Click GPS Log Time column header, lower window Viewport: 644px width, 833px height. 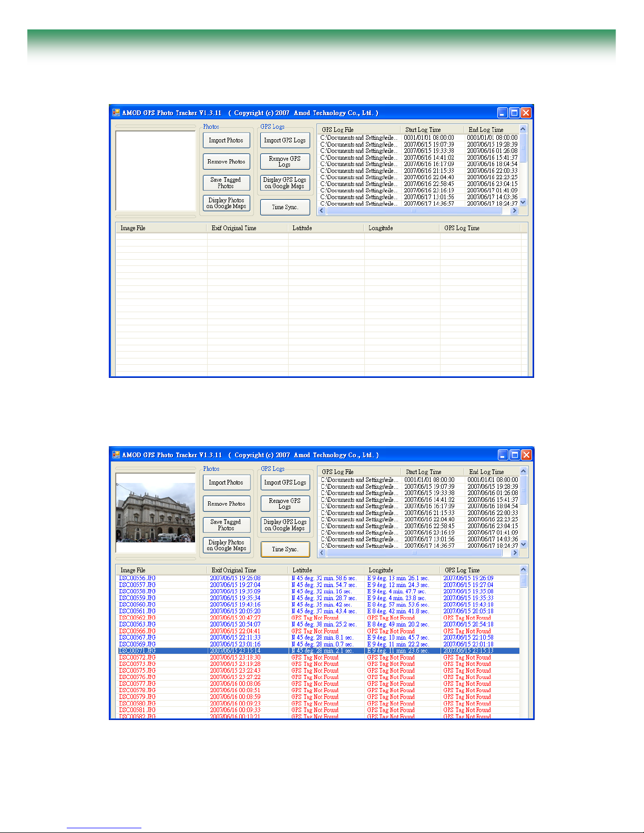(x=479, y=570)
